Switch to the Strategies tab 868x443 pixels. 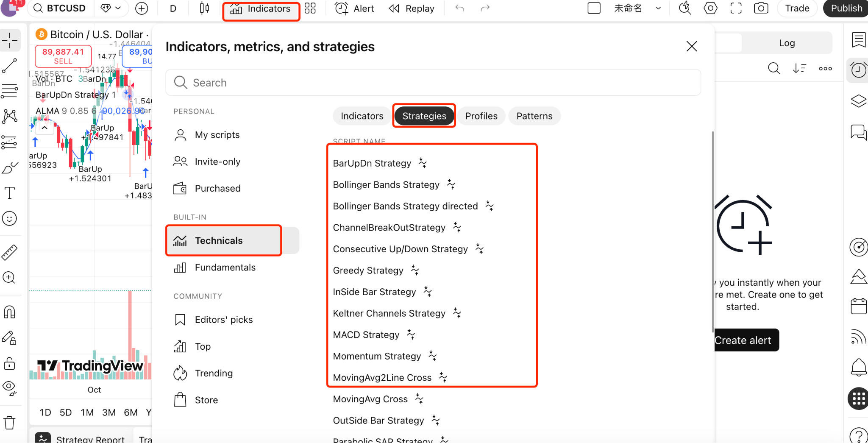[424, 116]
